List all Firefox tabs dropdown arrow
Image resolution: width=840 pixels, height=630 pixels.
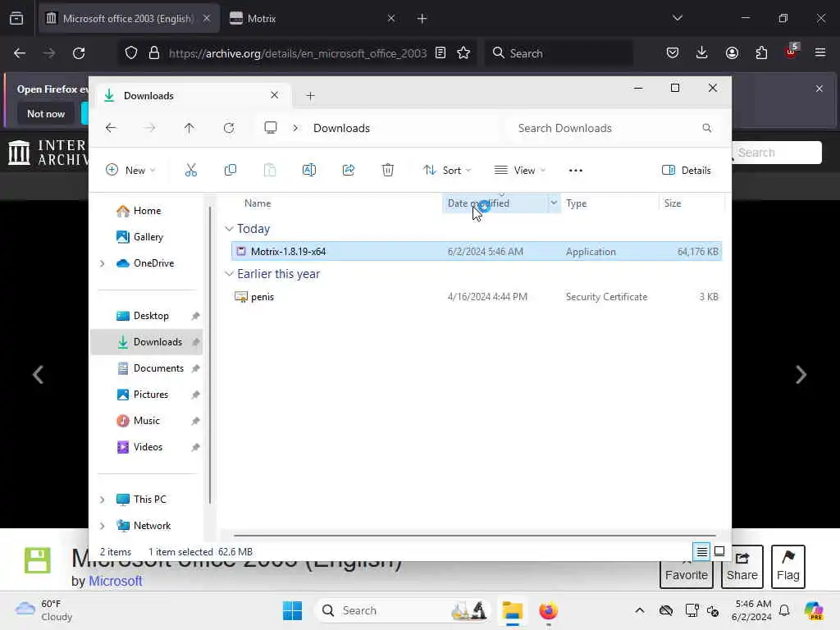[678, 18]
